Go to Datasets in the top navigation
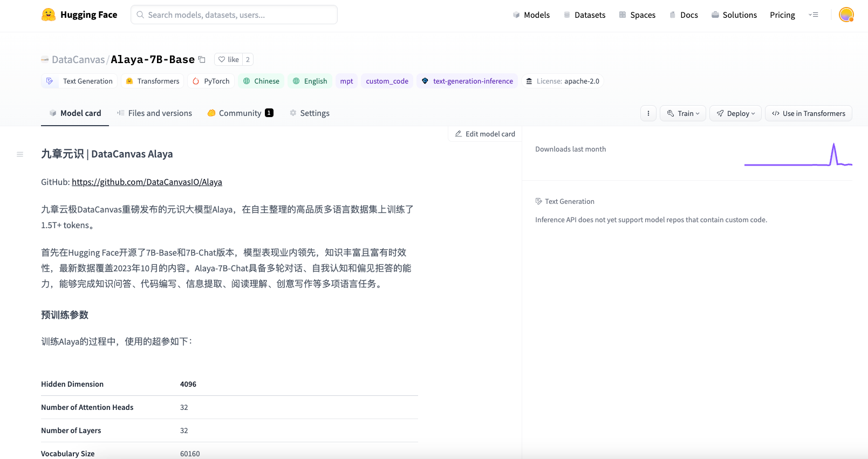The height and width of the screenshot is (459, 868). tap(584, 15)
